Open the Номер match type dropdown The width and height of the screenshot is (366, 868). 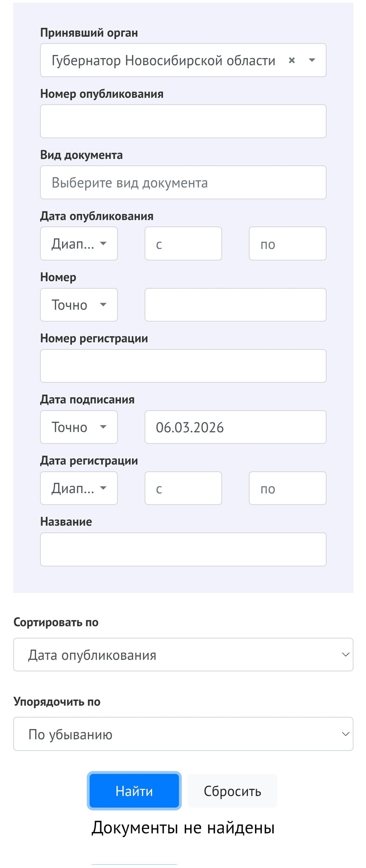(x=79, y=305)
